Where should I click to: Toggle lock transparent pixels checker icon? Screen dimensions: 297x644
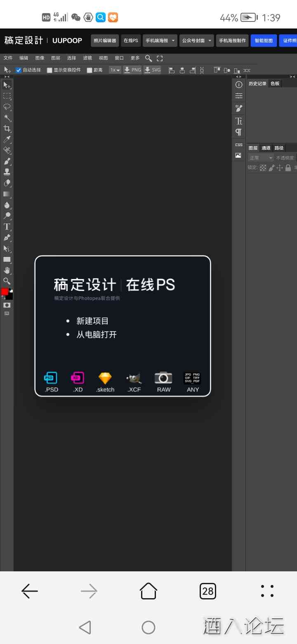[x=263, y=168]
